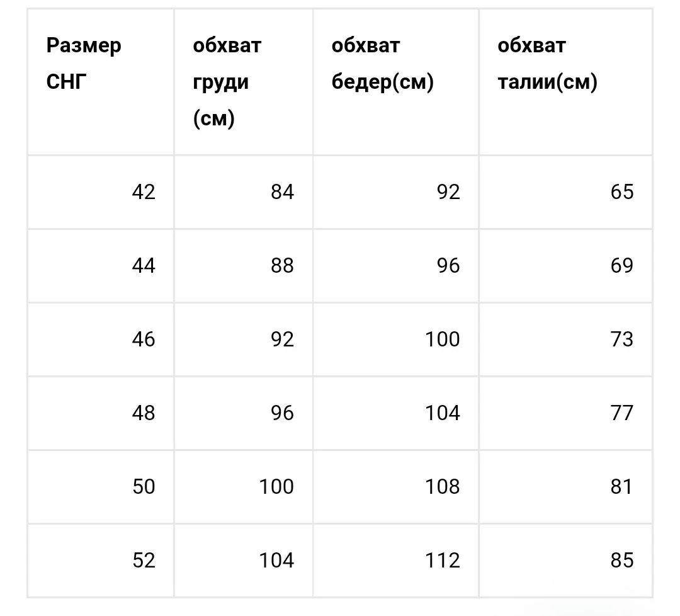Select waist value 85 cell

[565, 561]
